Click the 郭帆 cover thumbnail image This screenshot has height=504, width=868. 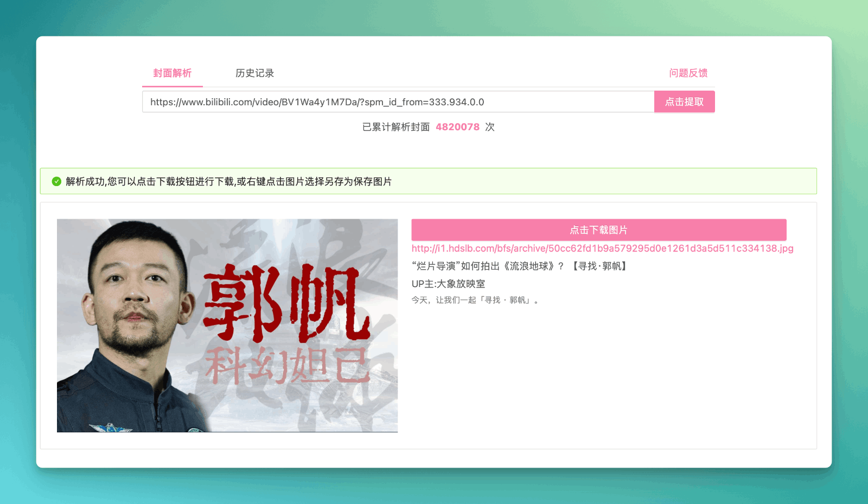227,325
